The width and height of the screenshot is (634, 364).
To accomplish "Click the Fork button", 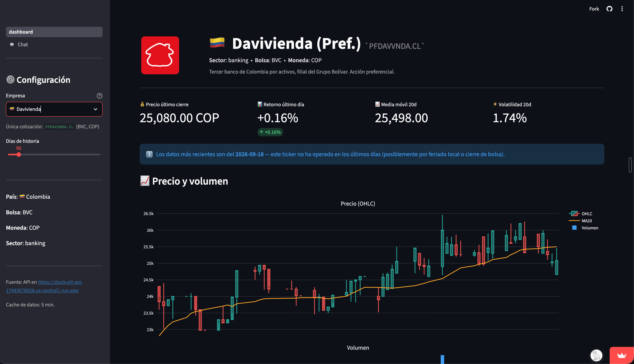I will point(594,9).
